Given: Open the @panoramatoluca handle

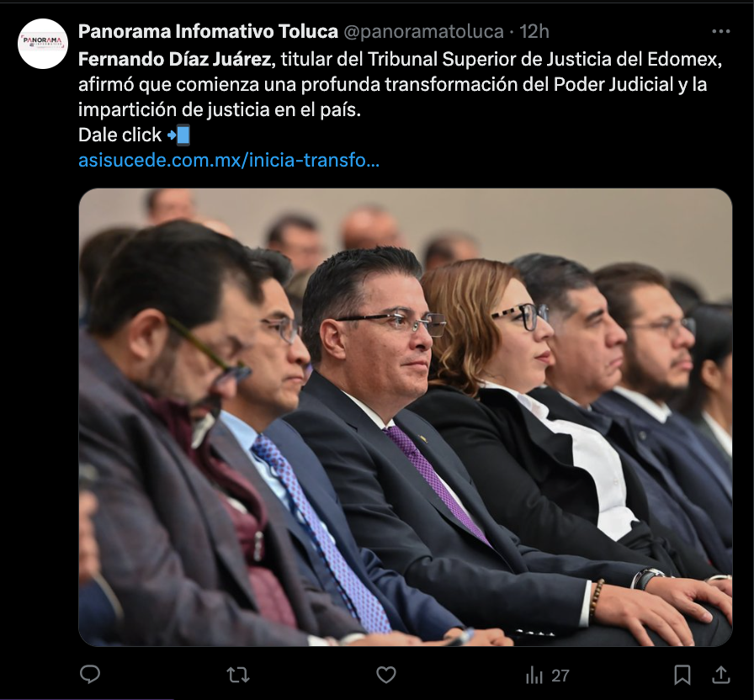Looking at the screenshot, I should pyautogui.click(x=423, y=32).
